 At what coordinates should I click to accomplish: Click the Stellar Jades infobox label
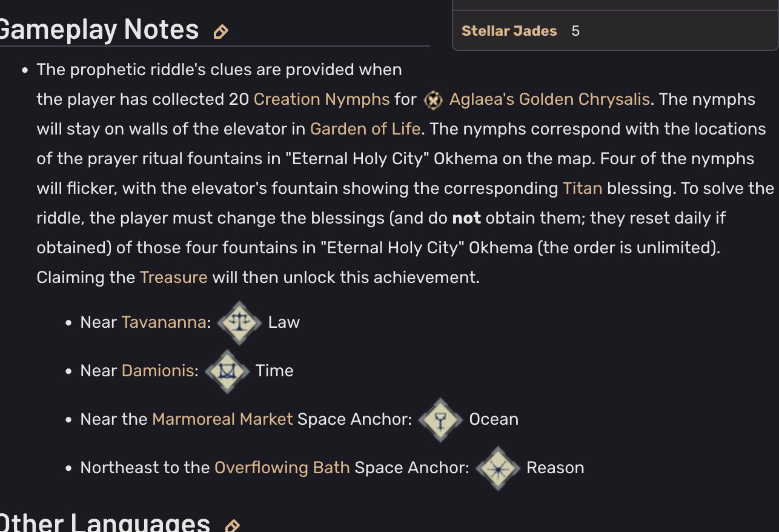pos(509,31)
